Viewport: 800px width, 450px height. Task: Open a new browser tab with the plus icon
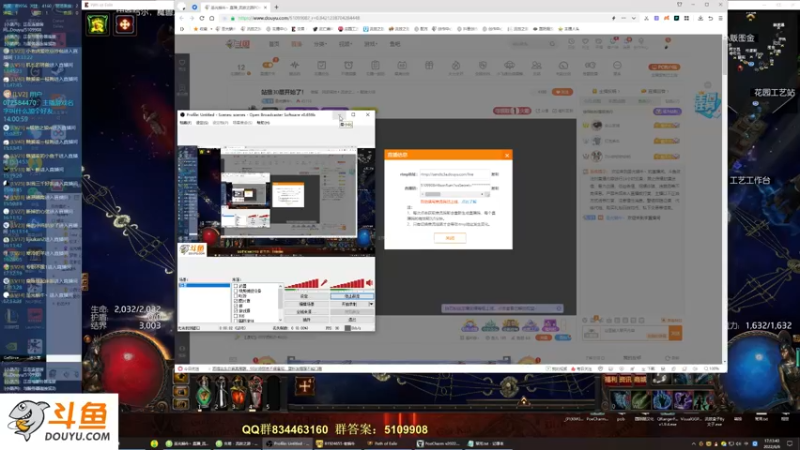click(277, 7)
